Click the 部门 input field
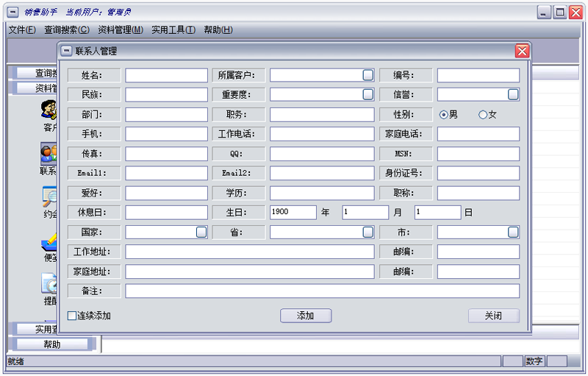This screenshot has height=376, width=588. coord(167,115)
